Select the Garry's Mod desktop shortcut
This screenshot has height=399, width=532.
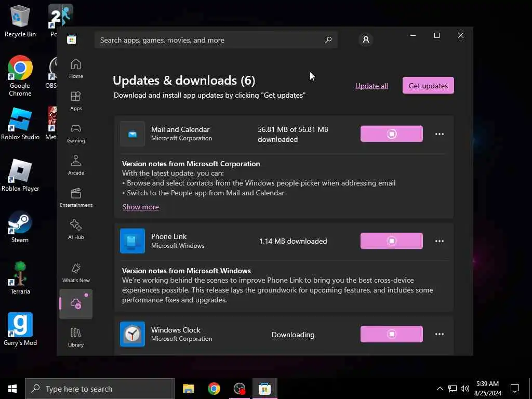point(20,329)
